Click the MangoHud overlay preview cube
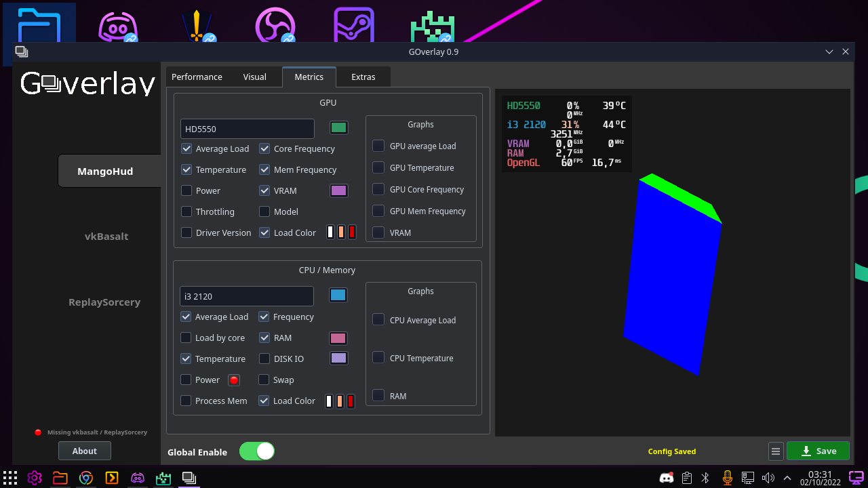Viewport: 868px width, 488px height. [673, 274]
